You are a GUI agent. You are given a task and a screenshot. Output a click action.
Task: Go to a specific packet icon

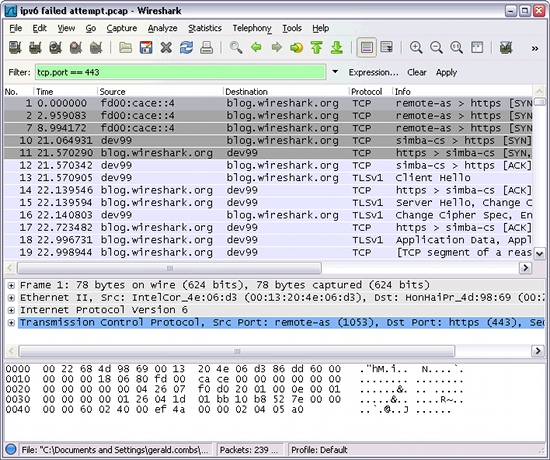pyautogui.click(x=296, y=47)
